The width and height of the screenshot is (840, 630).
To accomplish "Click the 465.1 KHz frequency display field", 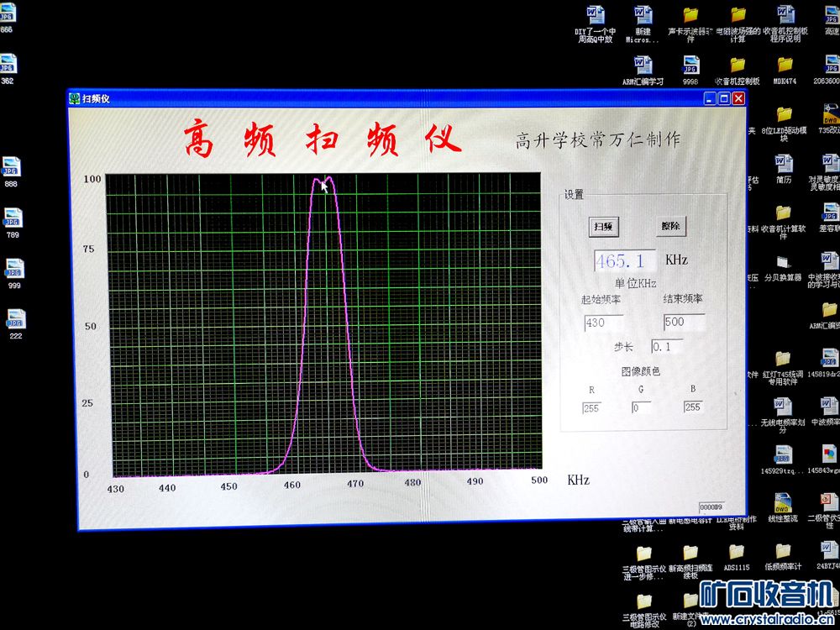I will coord(625,260).
